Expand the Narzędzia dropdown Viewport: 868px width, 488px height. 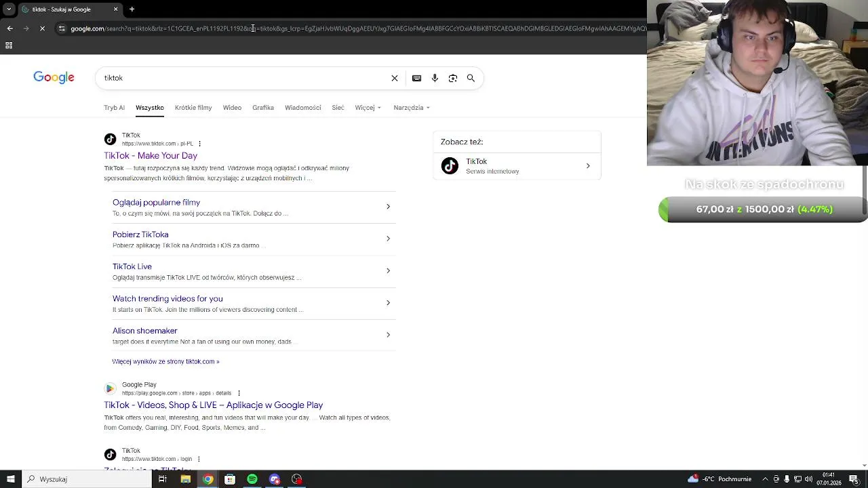412,108
